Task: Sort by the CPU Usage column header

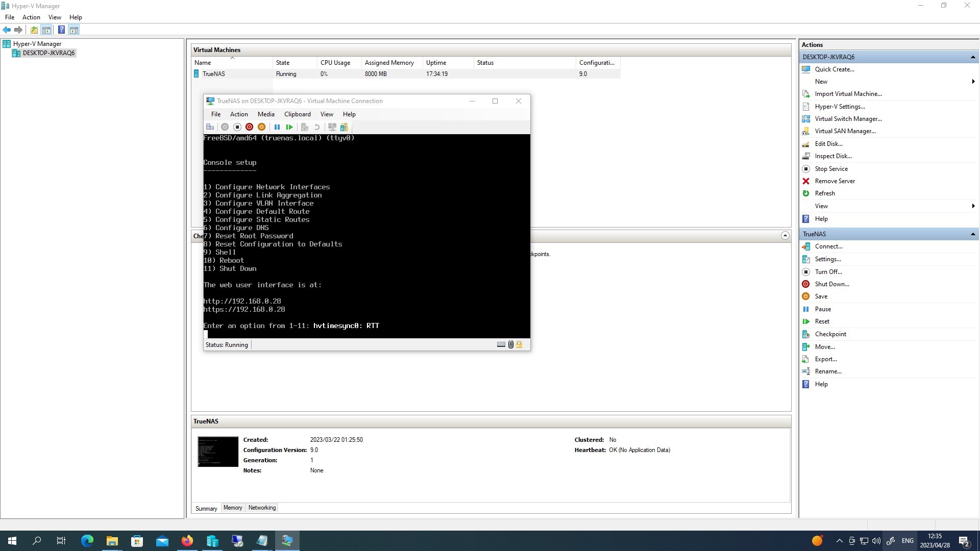Action: click(339, 63)
